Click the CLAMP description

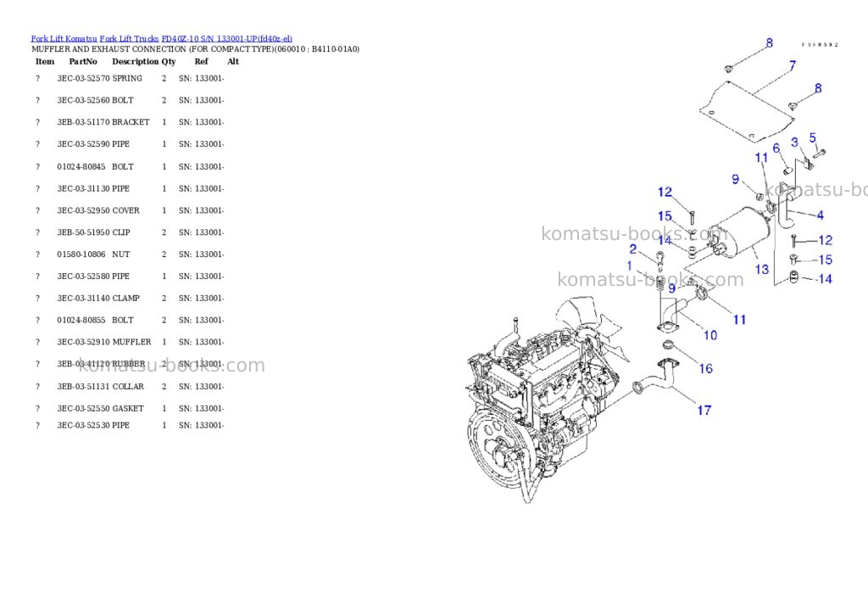pyautogui.click(x=125, y=298)
